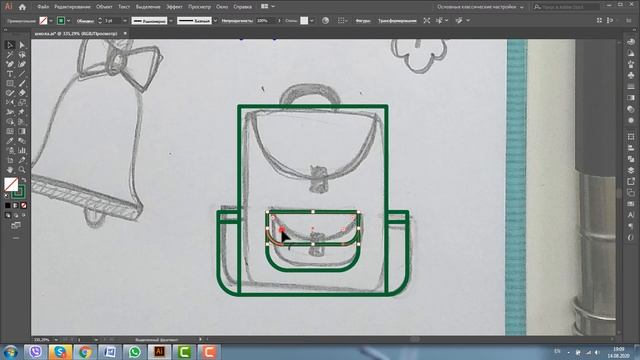
Task: Select the Mesh tool
Action: click(x=10, y=131)
